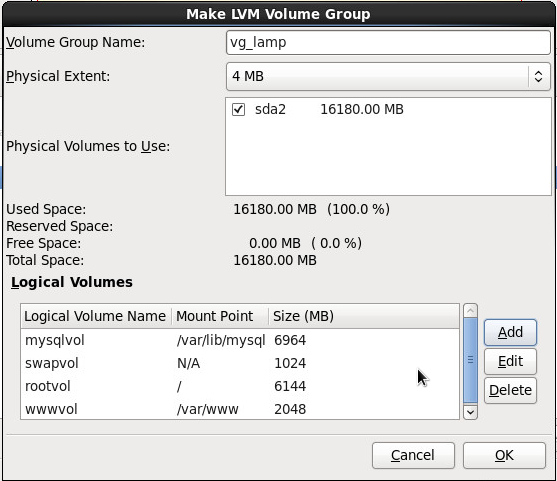Click the Delete logical volume button
This screenshot has height=481, width=557.
510,390
